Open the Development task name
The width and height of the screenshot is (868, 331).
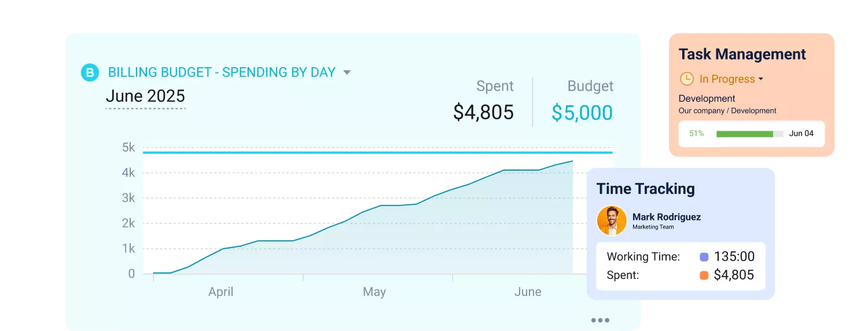click(707, 98)
